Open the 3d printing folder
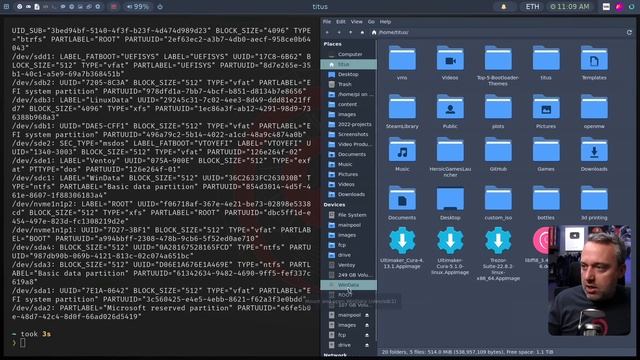The width and height of the screenshot is (640, 360). [x=594, y=203]
